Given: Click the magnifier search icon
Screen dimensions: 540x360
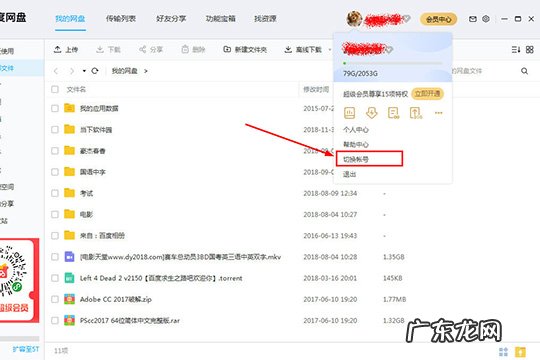Looking at the screenshot, I should click(x=524, y=71).
